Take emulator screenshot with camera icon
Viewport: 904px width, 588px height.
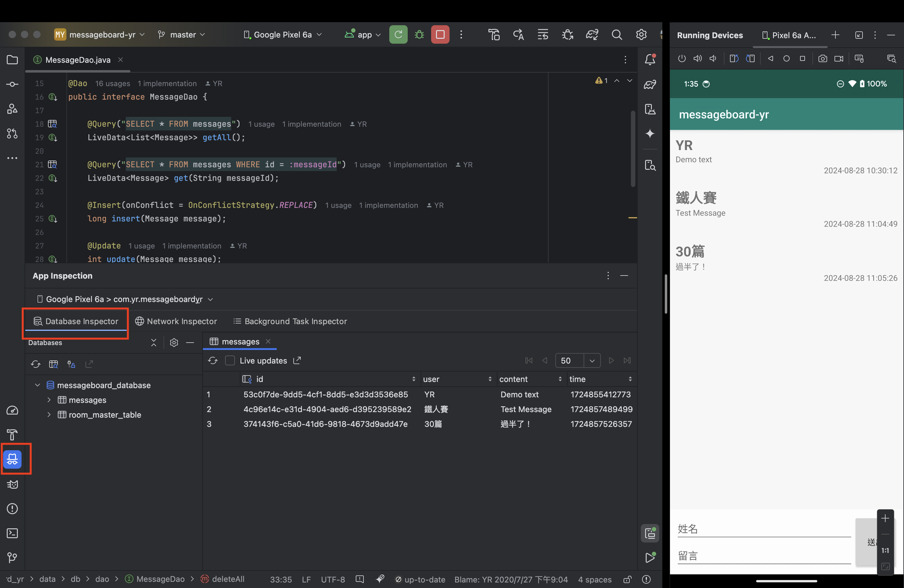[822, 58]
